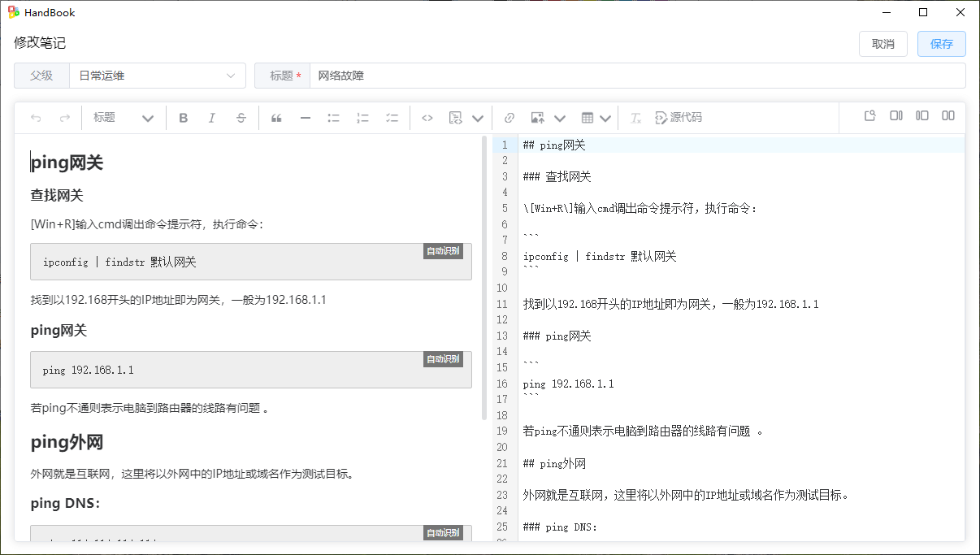Screen dimensions: 980x555
Task: Toggle bold formatting in toolbar
Action: click(x=184, y=118)
